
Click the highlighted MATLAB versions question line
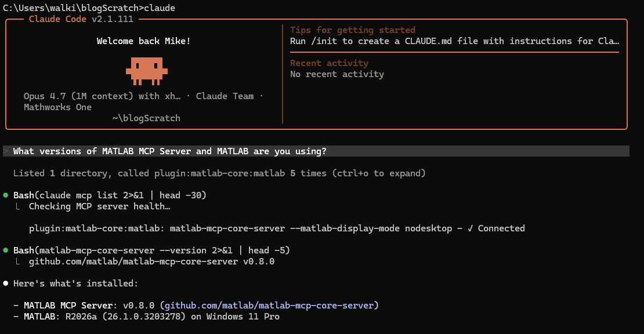click(x=169, y=151)
